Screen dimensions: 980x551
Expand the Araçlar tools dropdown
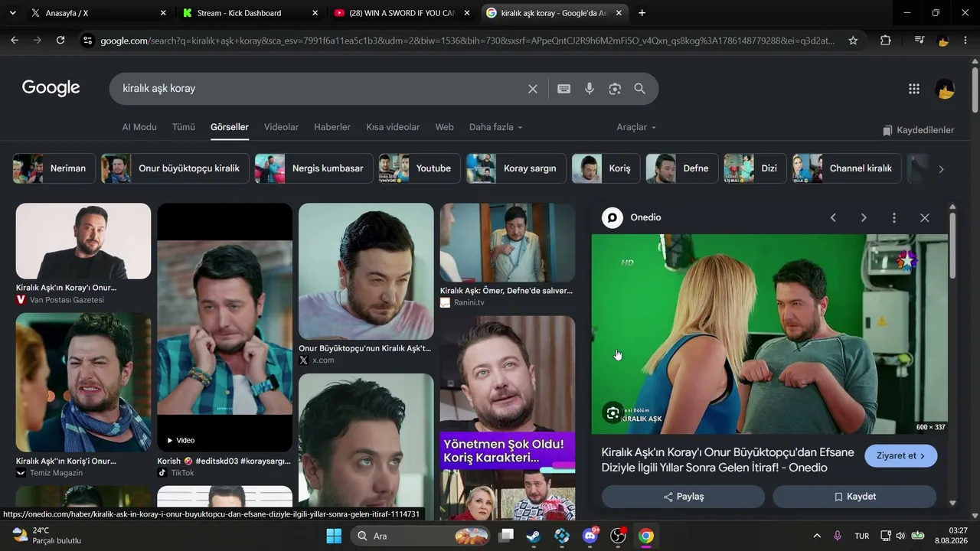pyautogui.click(x=636, y=127)
